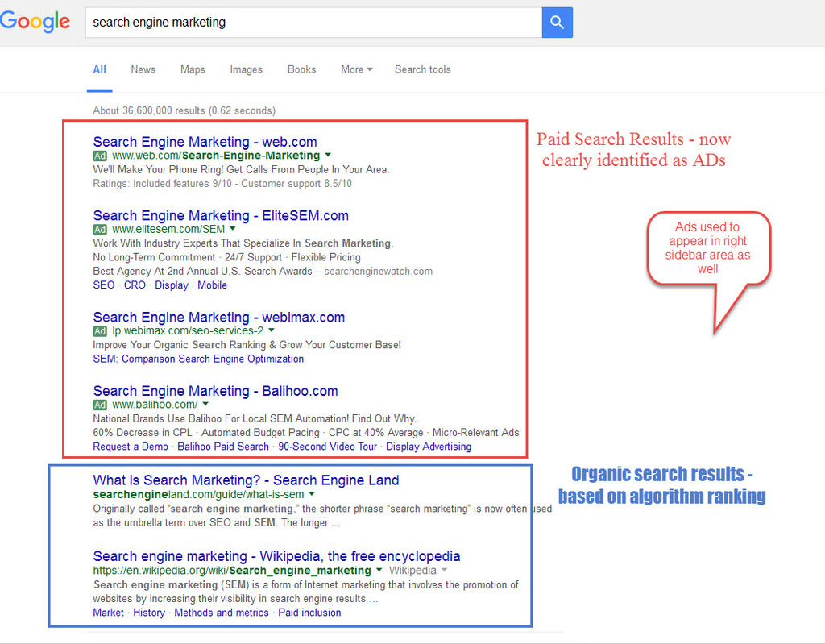Open Methods and metrics sitelink
This screenshot has height=644, width=825.
[222, 613]
